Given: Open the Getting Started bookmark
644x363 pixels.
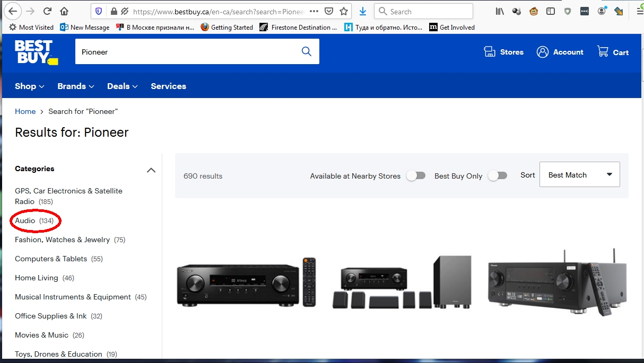Looking at the screenshot, I should pyautogui.click(x=227, y=27).
